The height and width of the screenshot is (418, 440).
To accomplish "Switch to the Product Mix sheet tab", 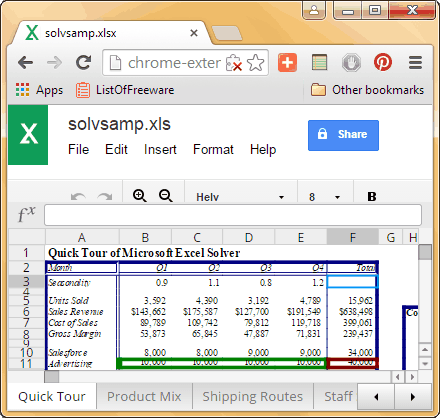I will tap(144, 396).
